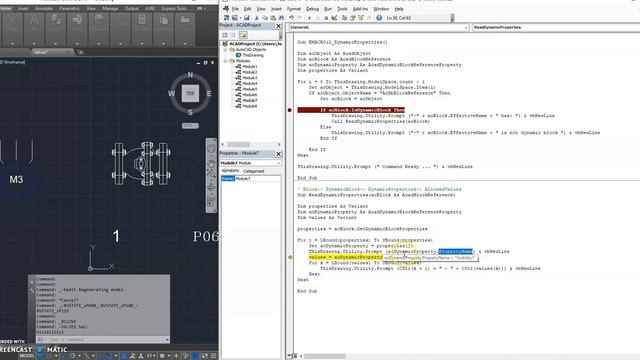
Task: Open the Window menu in VBA editor
Action: click(381, 9)
